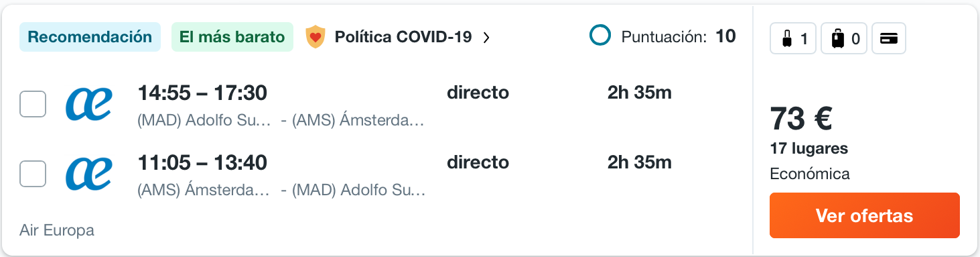This screenshot has width=980, height=257.
Task: Open the Política COVID-19 link
Action: pyautogui.click(x=403, y=37)
